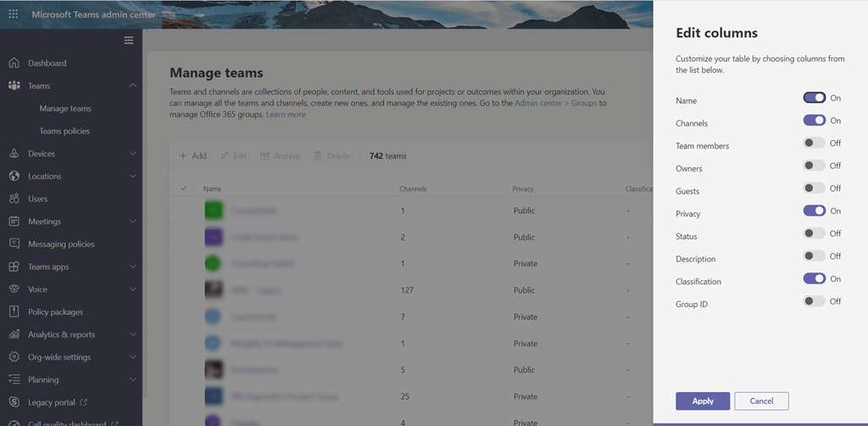Image resolution: width=868 pixels, height=426 pixels.
Task: Expand the Voice section chevron
Action: [x=133, y=289]
